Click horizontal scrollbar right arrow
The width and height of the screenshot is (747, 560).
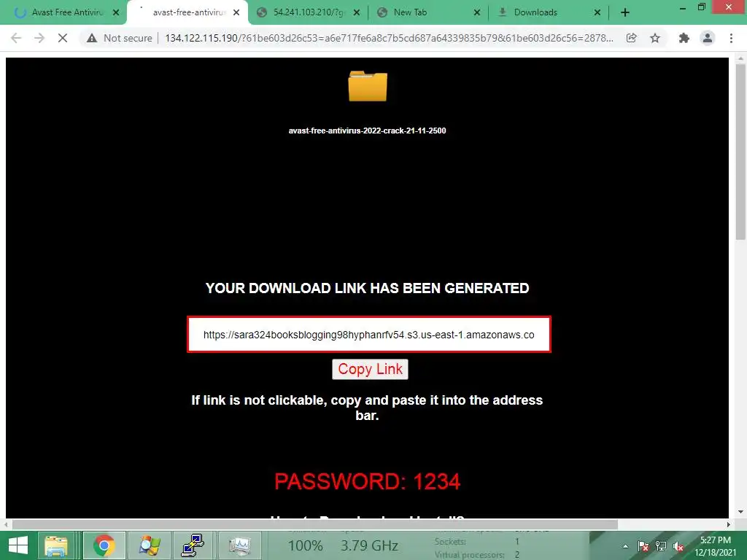pos(729,524)
